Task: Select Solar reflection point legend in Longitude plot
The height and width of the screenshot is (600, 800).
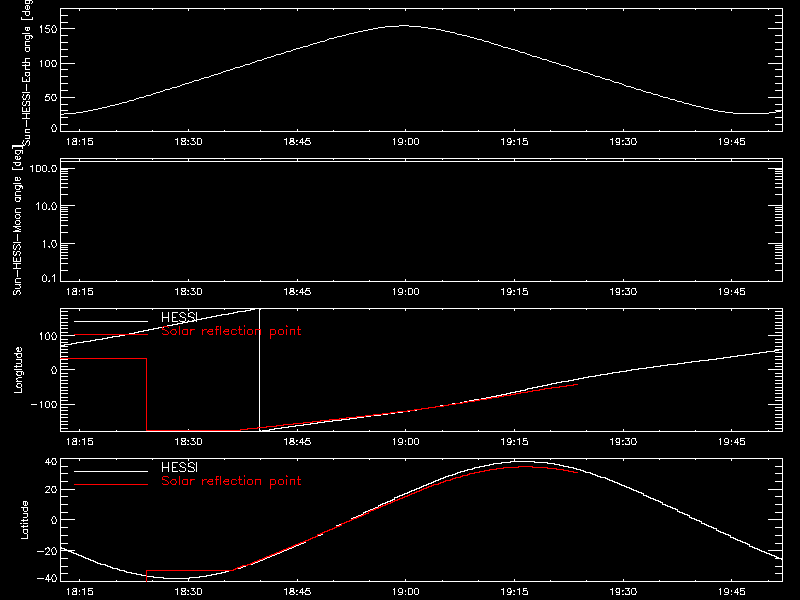Action: [231, 331]
